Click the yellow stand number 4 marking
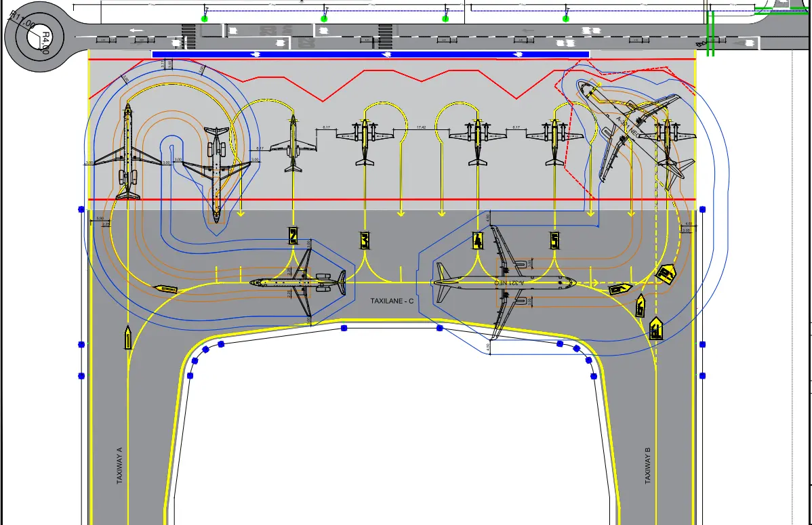 tap(478, 240)
